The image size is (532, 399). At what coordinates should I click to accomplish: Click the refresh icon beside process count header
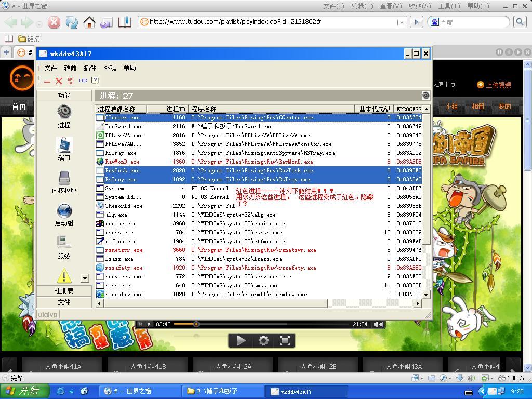pos(426,96)
